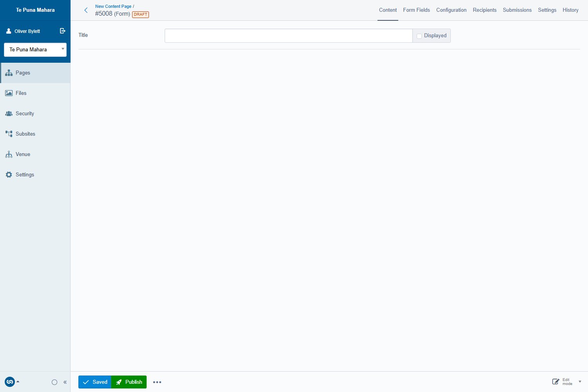Open the Recipients tab
The width and height of the screenshot is (588, 392).
click(485, 10)
